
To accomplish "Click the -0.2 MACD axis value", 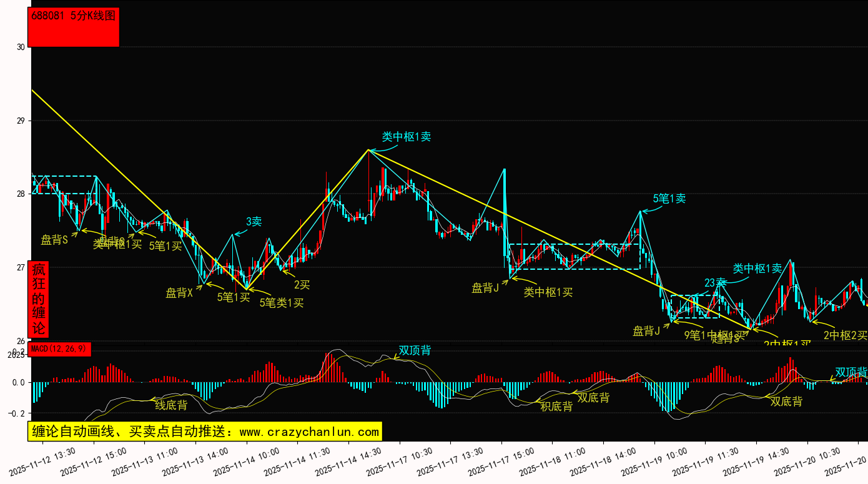I will pos(17,413).
